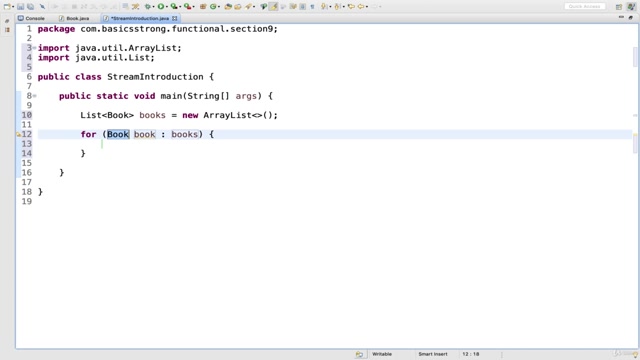Click 'args' parameter in main

[x=246, y=96]
